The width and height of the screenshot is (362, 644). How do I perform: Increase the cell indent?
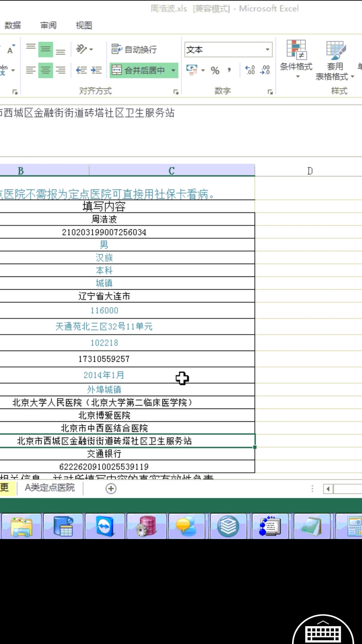pos(97,70)
